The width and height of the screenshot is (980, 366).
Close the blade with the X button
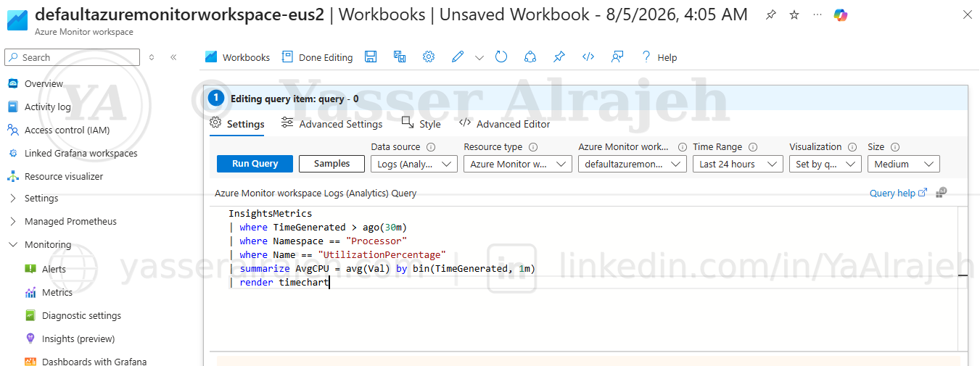point(967,14)
